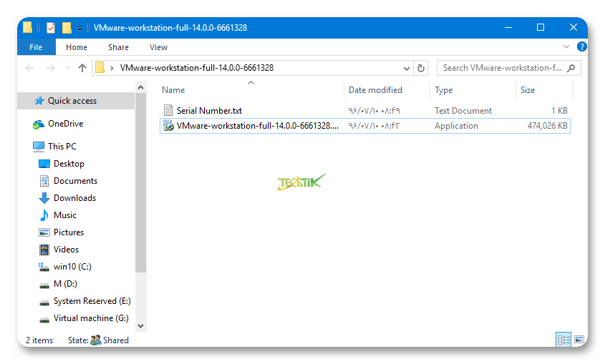This screenshot has width=605, height=364.
Task: Open Help via the question mark icon
Action: pos(581,47)
